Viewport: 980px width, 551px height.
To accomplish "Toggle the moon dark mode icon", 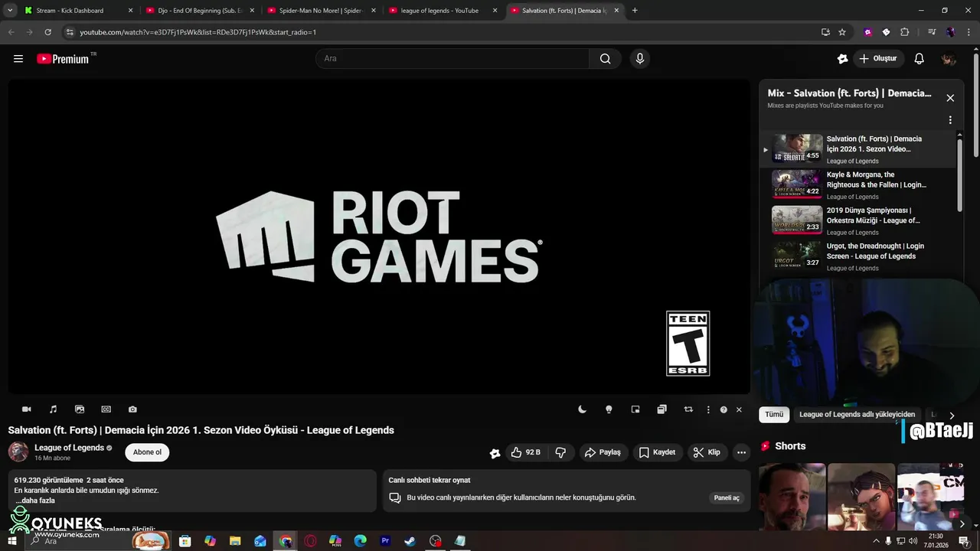I will coord(582,409).
